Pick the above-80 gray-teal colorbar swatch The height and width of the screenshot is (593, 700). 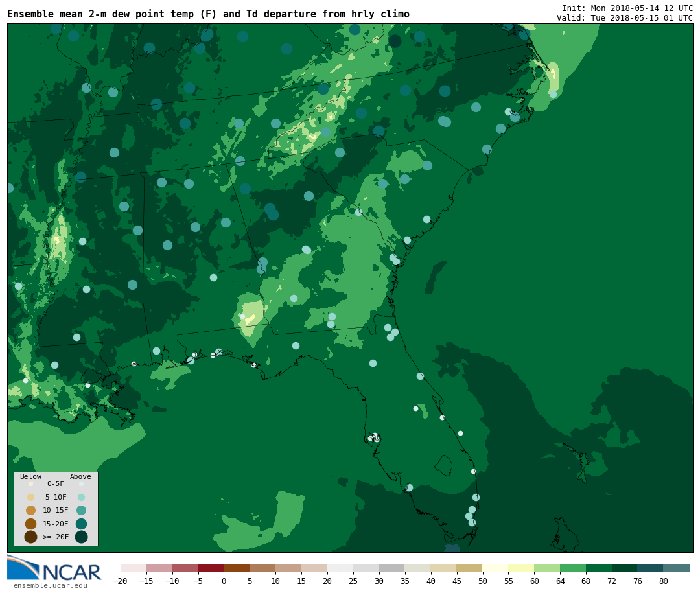pos(677,568)
